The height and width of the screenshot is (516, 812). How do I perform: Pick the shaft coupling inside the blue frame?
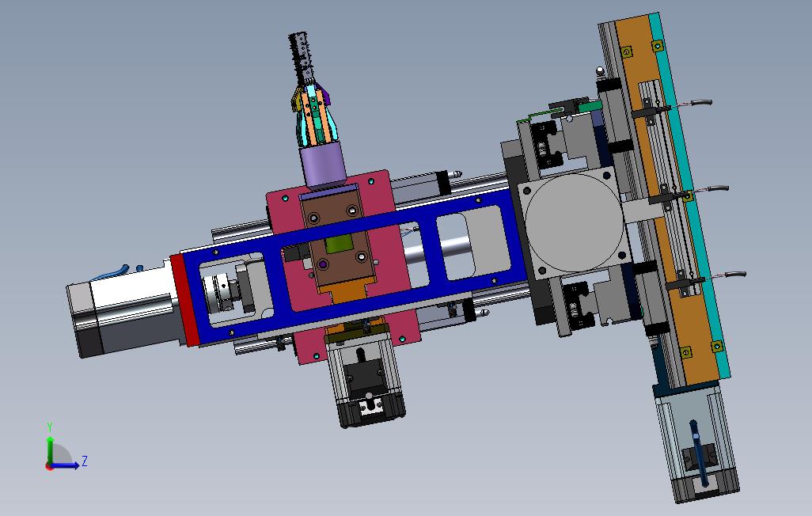[x=218, y=293]
